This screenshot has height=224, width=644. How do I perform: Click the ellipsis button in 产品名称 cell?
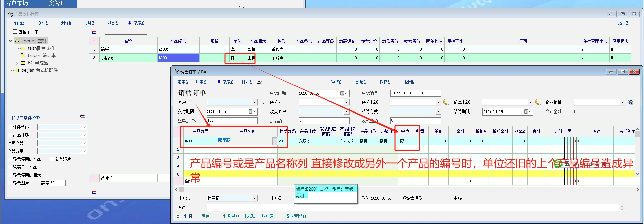(x=275, y=141)
